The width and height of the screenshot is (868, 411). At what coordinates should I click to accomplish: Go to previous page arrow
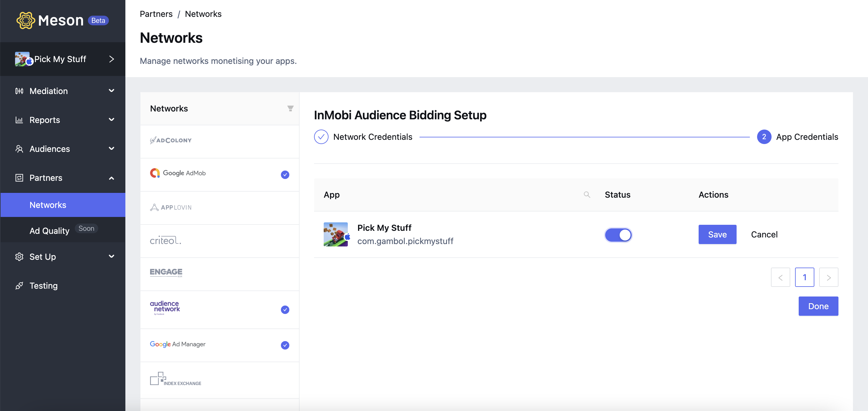click(x=780, y=277)
